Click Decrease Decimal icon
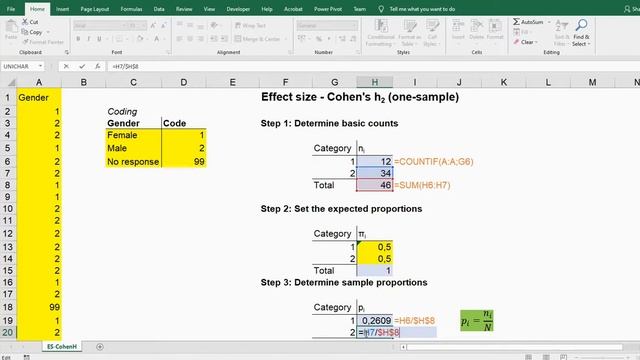 pos(353,39)
